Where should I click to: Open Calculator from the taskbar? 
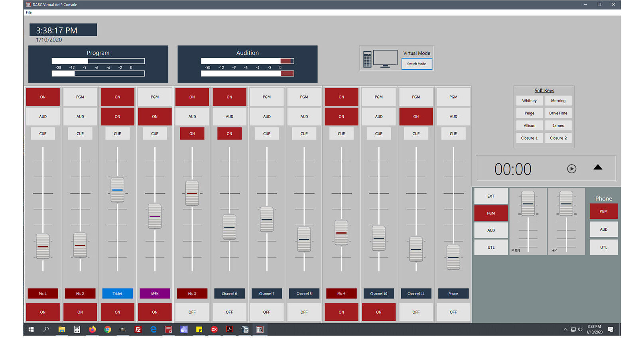click(77, 329)
